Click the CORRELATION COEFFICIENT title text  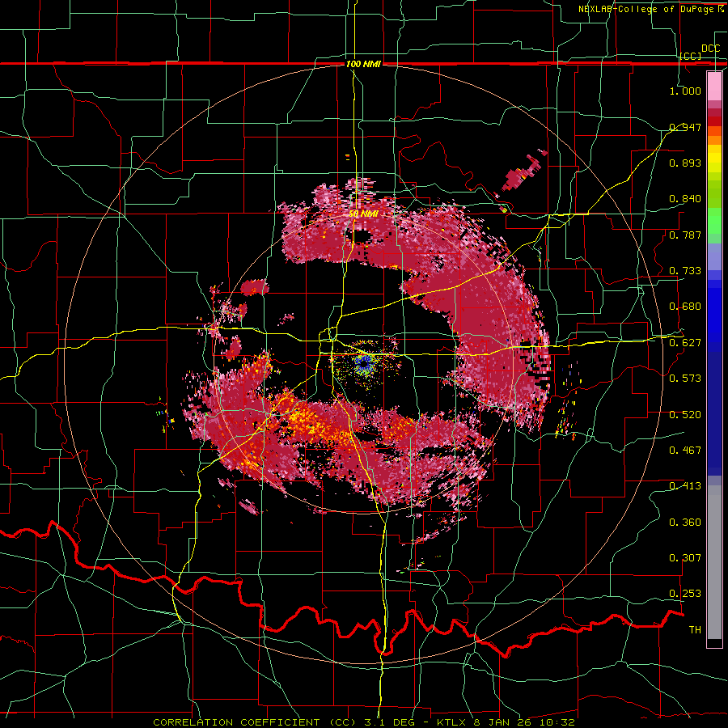tap(236, 722)
